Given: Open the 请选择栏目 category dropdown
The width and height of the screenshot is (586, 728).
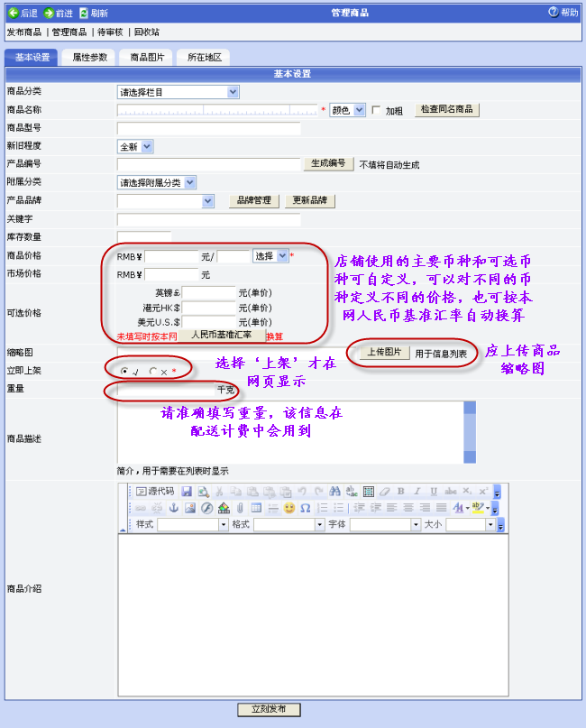Looking at the screenshot, I should pos(179,92).
